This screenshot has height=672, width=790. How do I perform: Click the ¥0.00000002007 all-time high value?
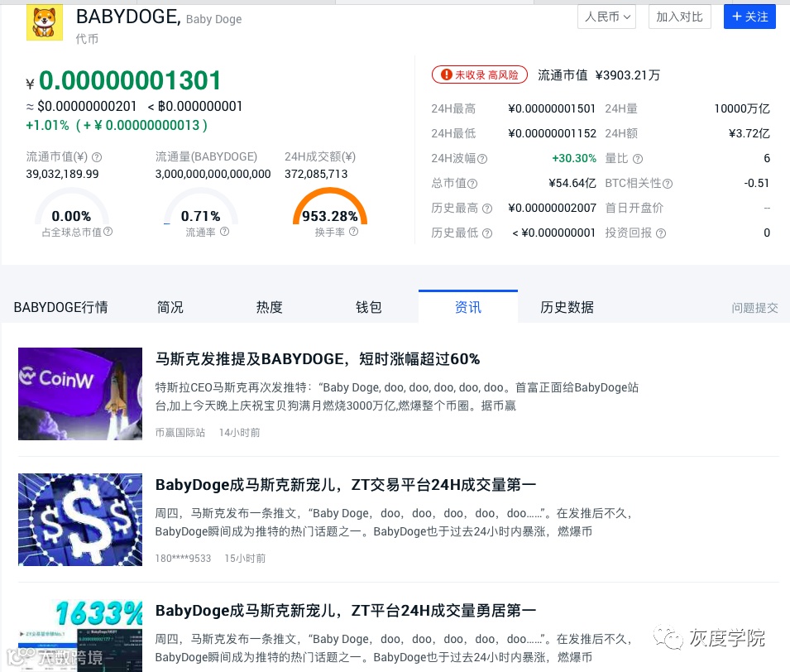point(553,208)
